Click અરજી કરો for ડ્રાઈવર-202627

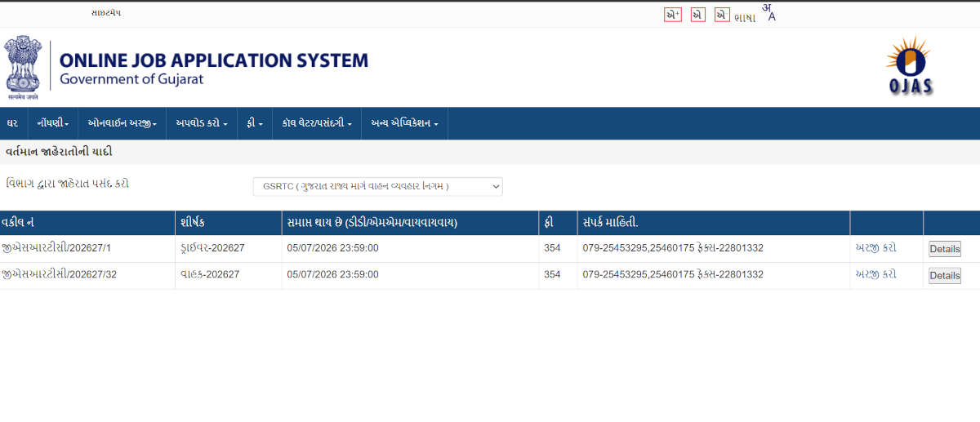pos(875,248)
